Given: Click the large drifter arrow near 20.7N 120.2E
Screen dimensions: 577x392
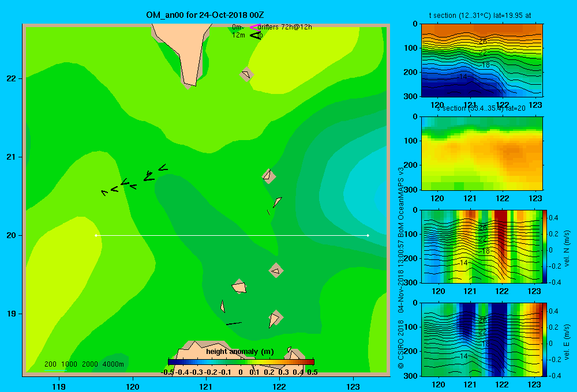Looking at the screenshot, I should (x=149, y=176).
